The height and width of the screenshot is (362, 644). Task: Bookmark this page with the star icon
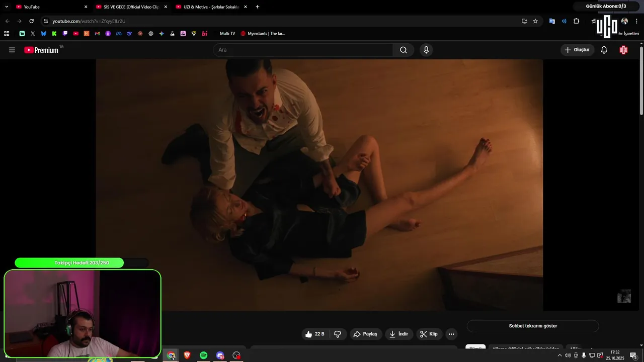click(535, 21)
